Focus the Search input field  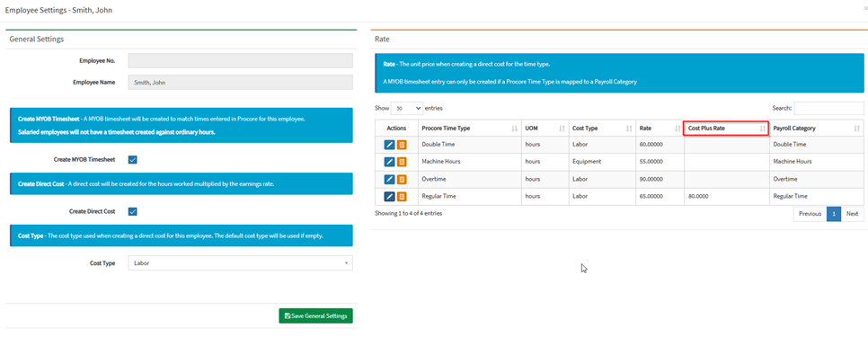828,108
